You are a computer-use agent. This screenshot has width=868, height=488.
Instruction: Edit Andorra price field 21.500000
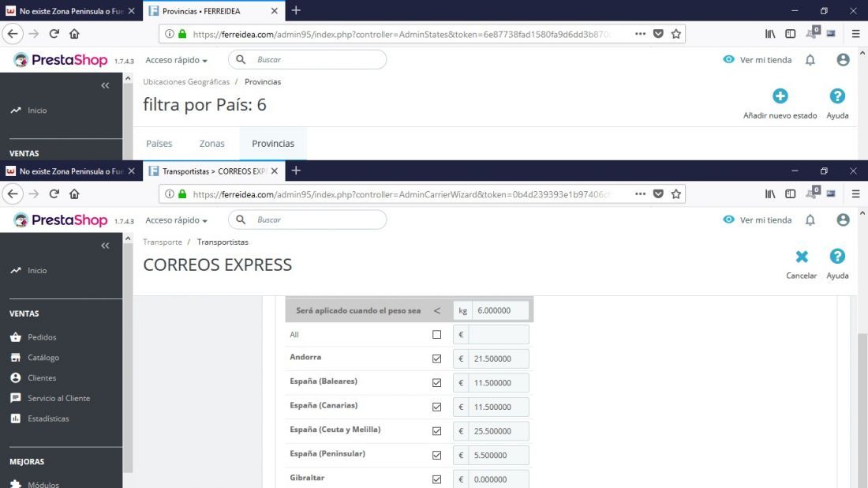coord(498,358)
